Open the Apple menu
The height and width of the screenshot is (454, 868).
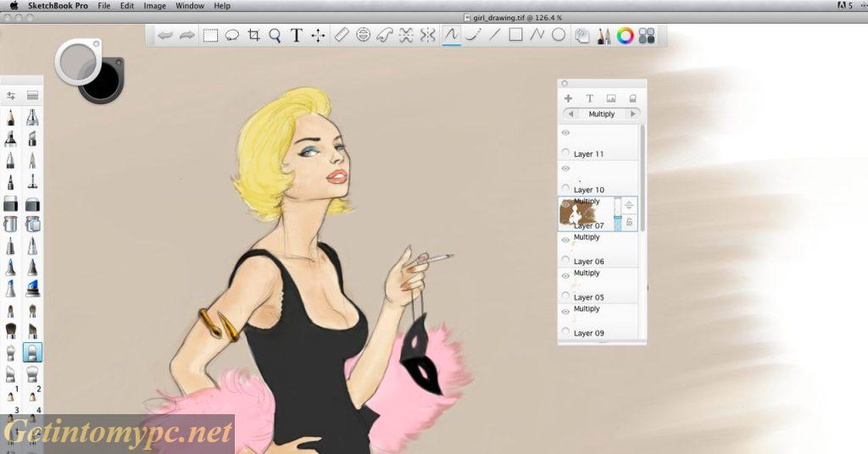click(14, 6)
